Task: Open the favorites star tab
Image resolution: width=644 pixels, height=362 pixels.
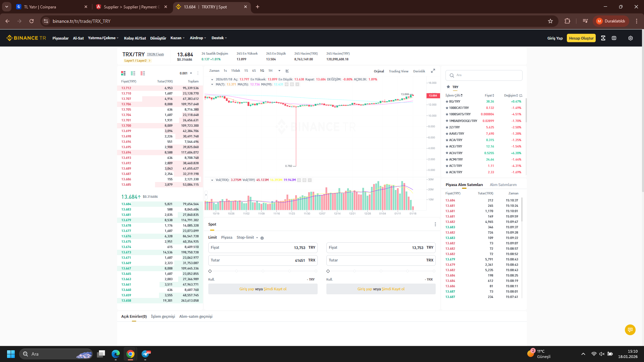Action: pos(448,87)
